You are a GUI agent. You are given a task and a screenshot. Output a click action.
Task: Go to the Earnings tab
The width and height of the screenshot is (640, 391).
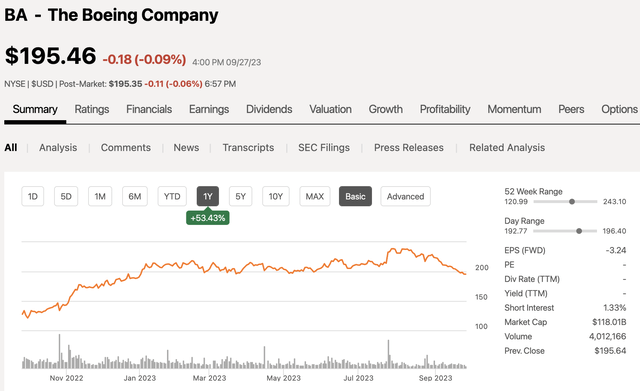point(209,109)
